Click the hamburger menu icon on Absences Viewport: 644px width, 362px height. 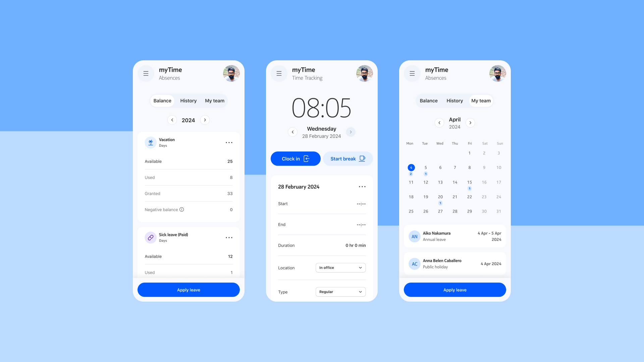tap(146, 73)
